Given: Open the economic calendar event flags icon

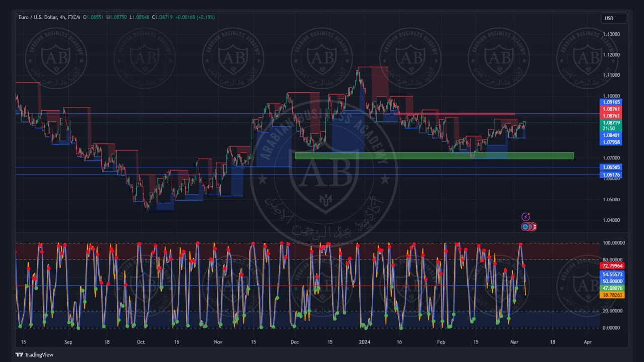Looking at the screenshot, I should click(529, 227).
